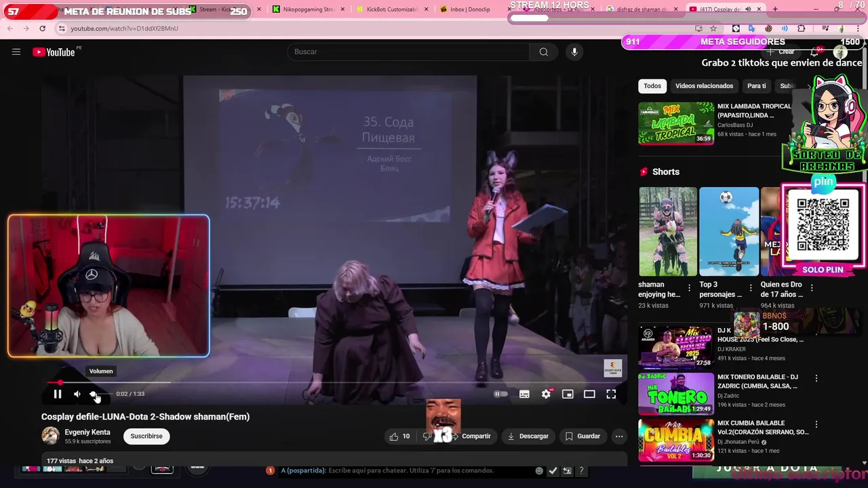Viewport: 868px width, 488px height.
Task: Open the shaman enjoying short thumbnail
Action: (668, 232)
